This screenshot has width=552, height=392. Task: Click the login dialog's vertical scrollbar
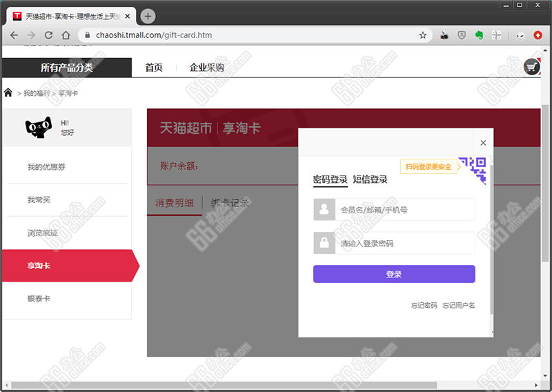[491, 239]
